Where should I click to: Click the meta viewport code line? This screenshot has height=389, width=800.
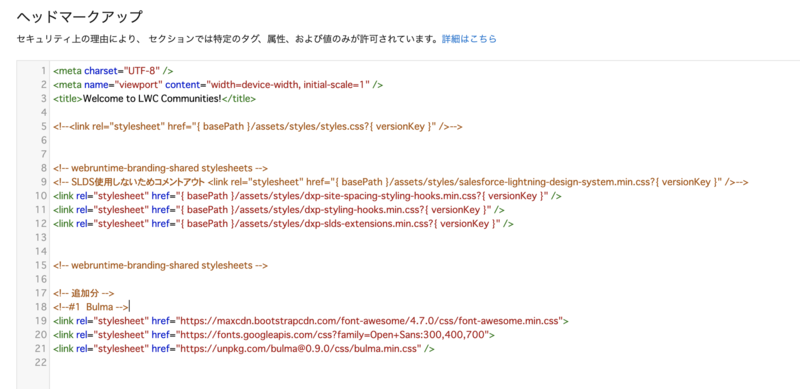click(218, 85)
